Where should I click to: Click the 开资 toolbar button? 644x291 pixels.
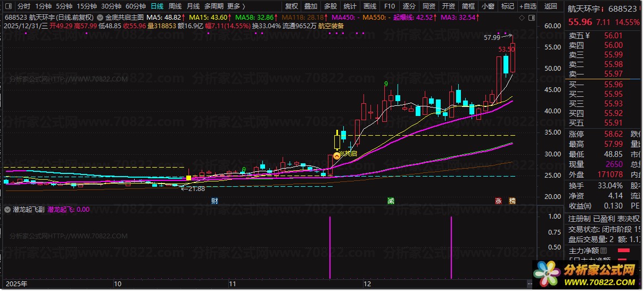click(x=448, y=6)
